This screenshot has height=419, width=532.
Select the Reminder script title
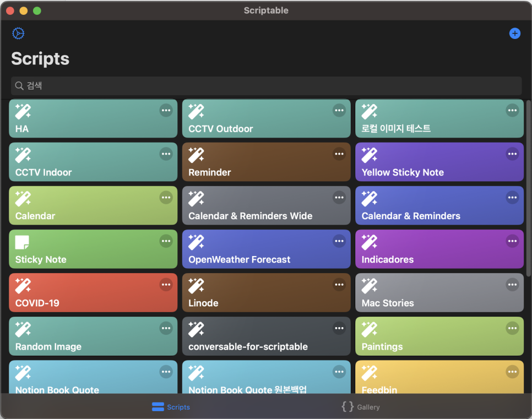[210, 172]
